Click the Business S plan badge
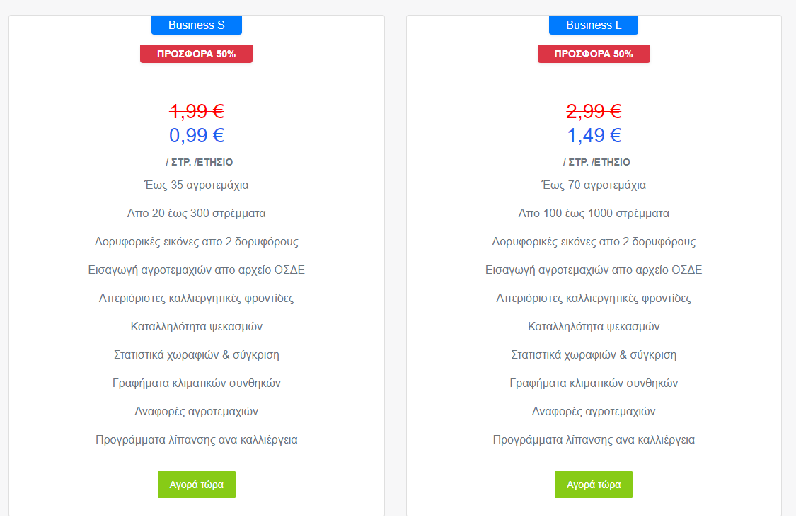The height and width of the screenshot is (532, 796). [x=197, y=25]
